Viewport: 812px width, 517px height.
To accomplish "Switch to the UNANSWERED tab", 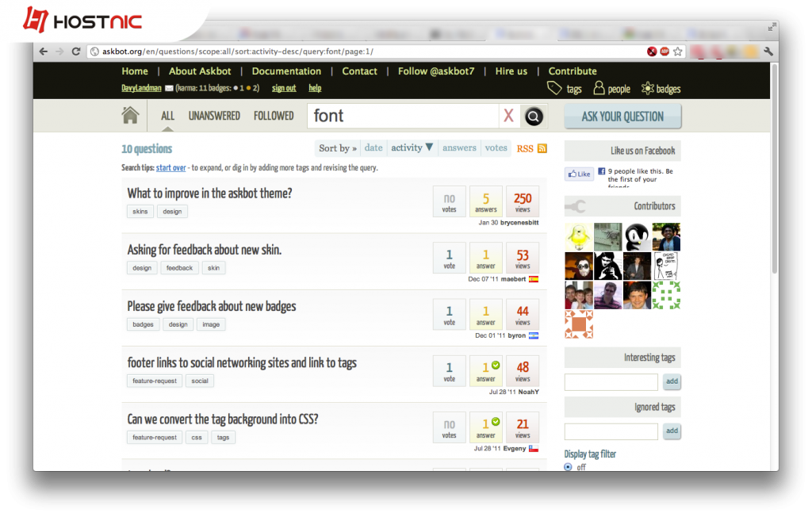I will (x=214, y=116).
